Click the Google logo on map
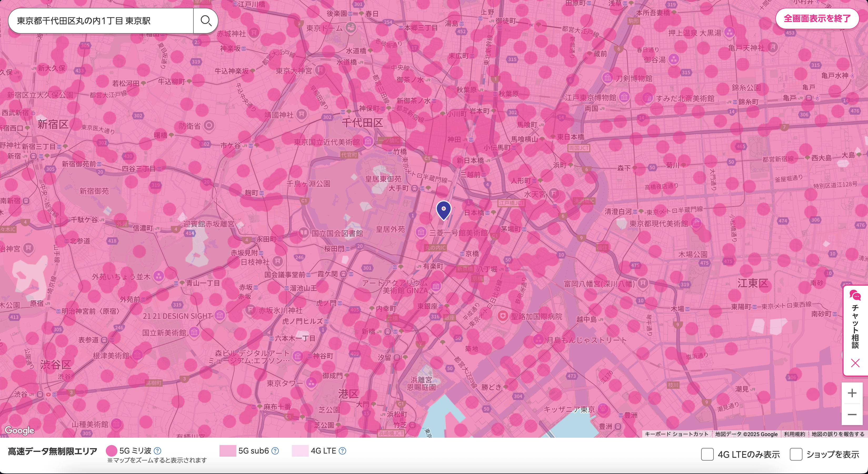 [x=19, y=430]
